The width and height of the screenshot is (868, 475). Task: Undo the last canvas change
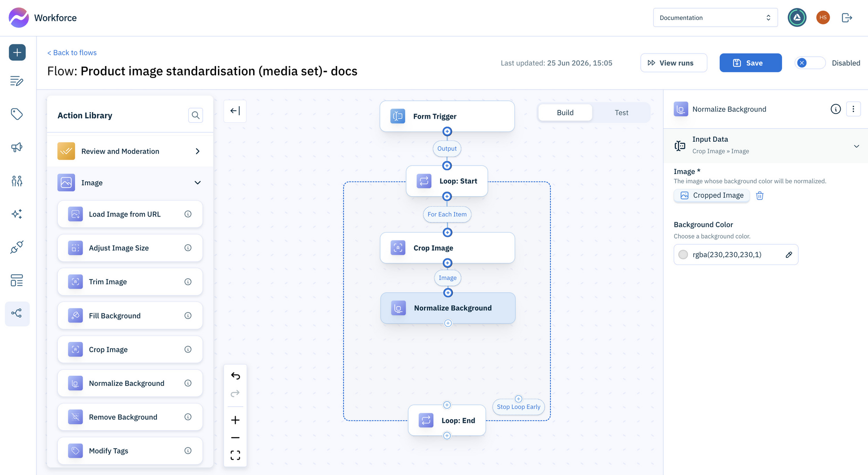(235, 376)
